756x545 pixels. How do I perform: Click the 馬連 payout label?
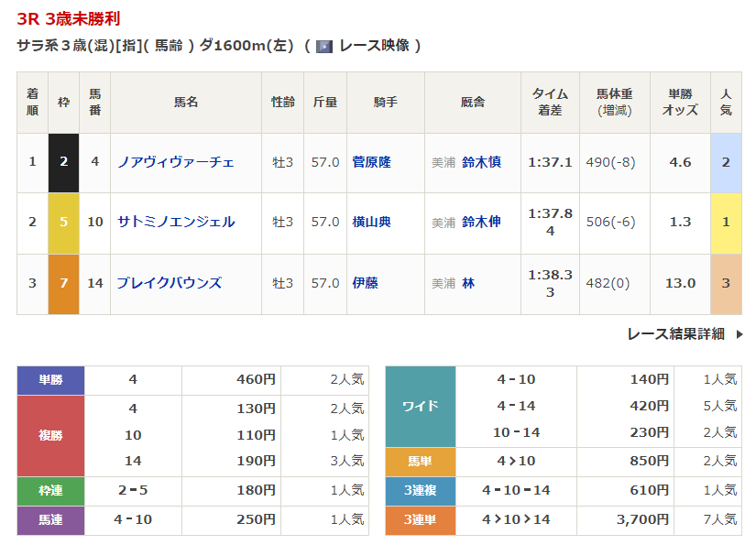pyautogui.click(x=50, y=519)
